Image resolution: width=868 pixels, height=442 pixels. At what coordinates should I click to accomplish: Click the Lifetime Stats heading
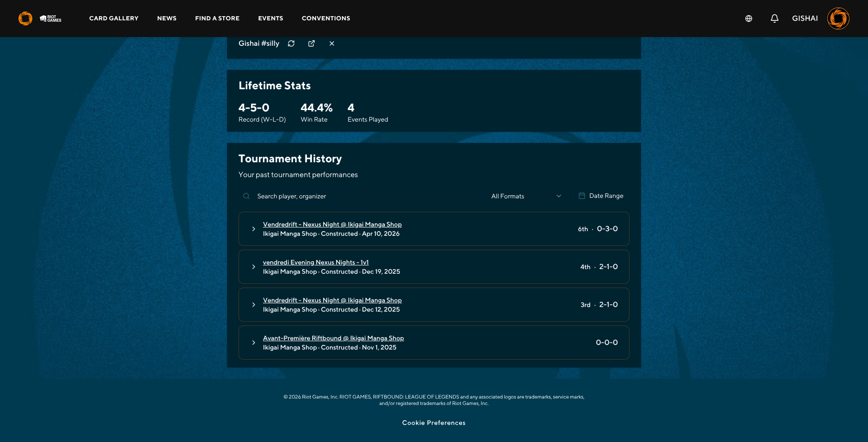[275, 86]
